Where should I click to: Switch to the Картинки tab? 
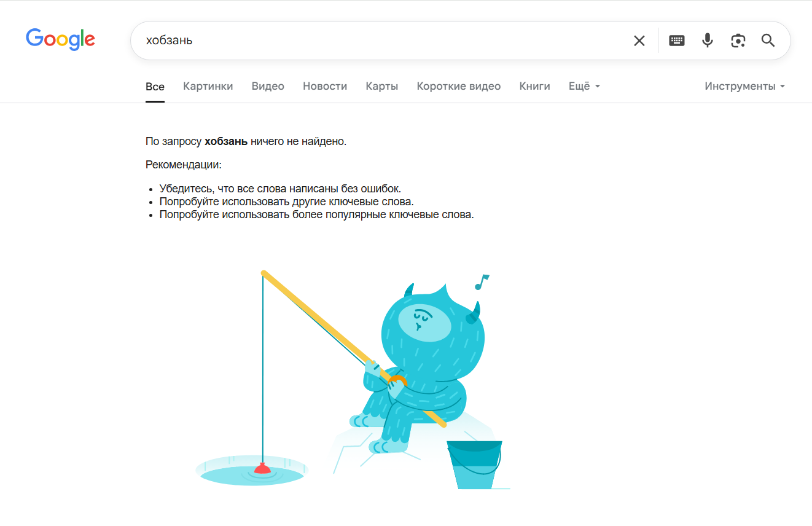pos(208,87)
